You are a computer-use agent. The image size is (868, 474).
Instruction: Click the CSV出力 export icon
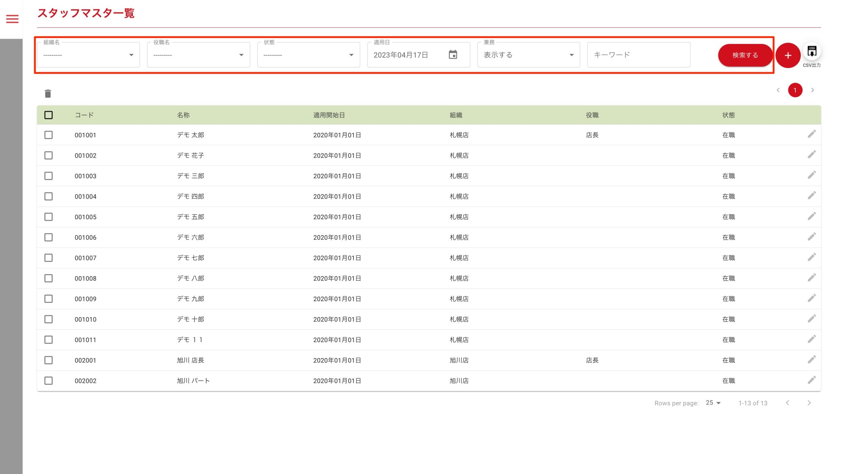tap(812, 52)
